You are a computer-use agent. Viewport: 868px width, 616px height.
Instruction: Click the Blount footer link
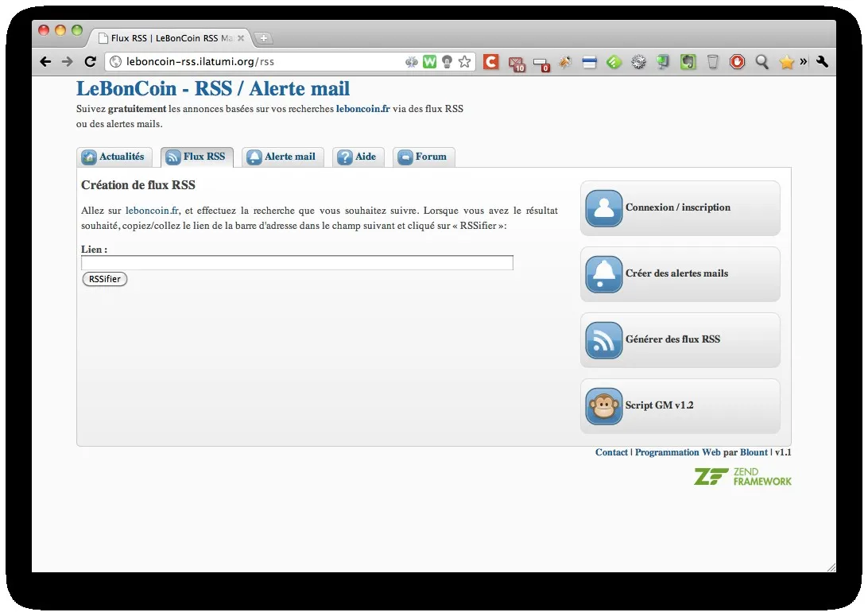tap(754, 452)
